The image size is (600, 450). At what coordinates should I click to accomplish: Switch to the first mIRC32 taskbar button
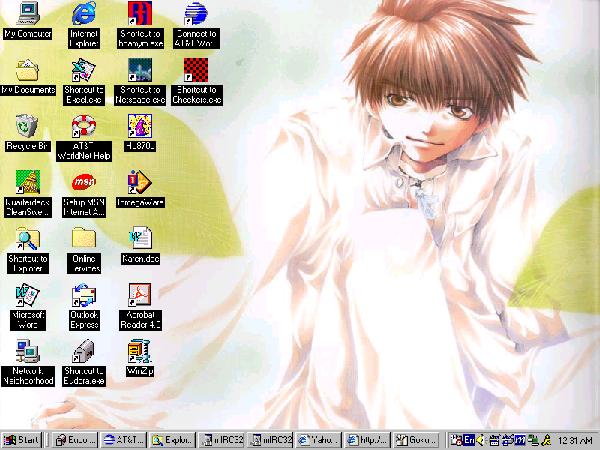tap(222, 439)
